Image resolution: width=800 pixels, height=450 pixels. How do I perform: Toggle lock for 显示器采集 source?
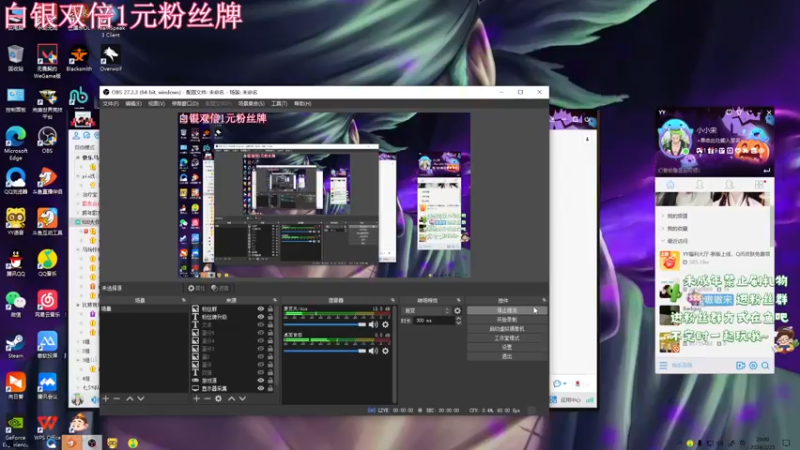[270, 388]
